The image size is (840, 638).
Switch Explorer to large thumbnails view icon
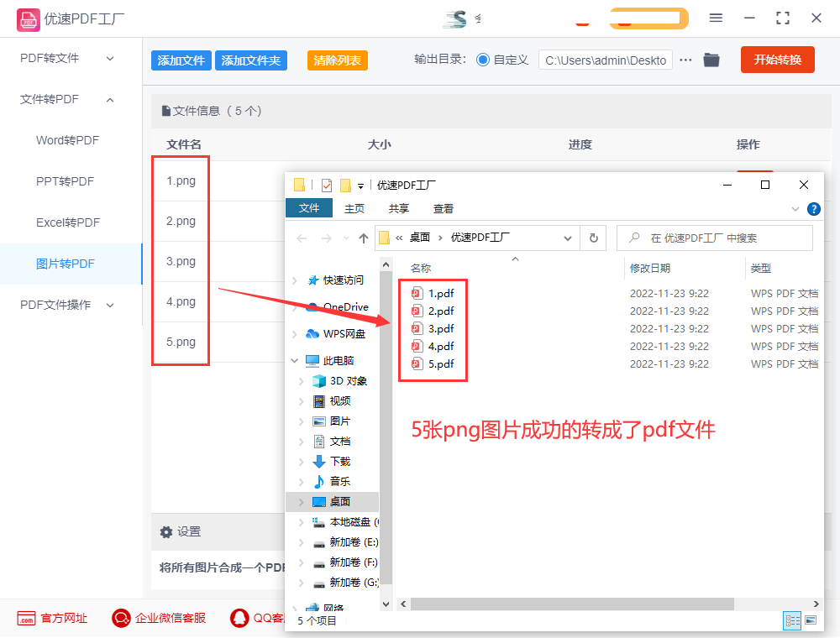click(811, 620)
